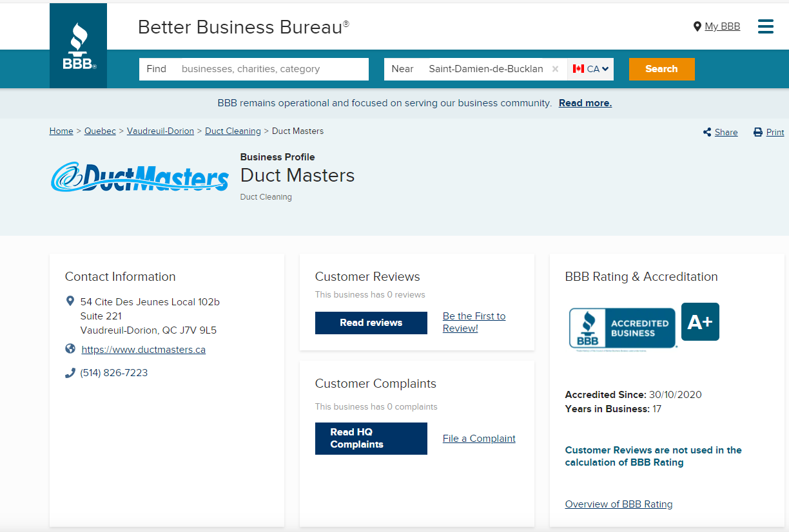Viewport: 789px width, 532px height.
Task: Visit https://www.ductmasters.ca website link
Action: point(144,350)
